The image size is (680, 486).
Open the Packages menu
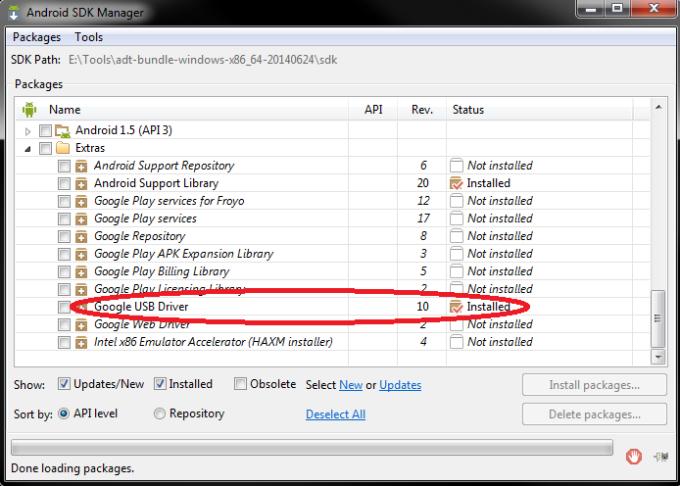point(36,37)
